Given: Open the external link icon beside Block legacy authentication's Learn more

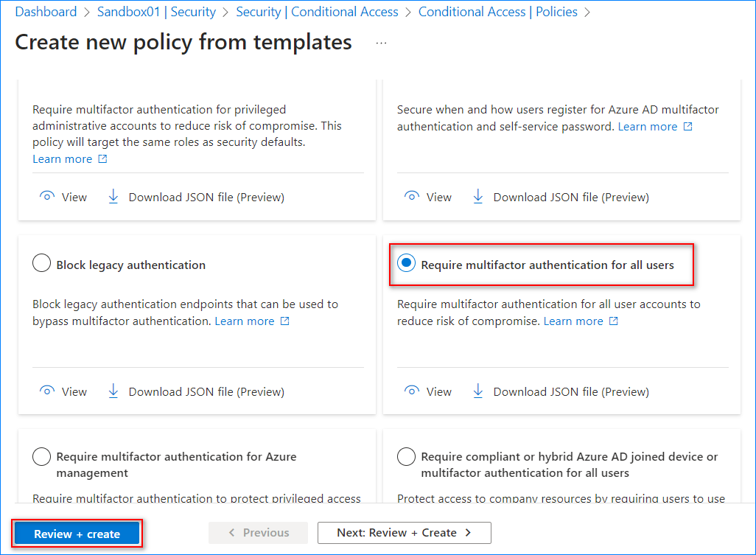Looking at the screenshot, I should coord(286,321).
